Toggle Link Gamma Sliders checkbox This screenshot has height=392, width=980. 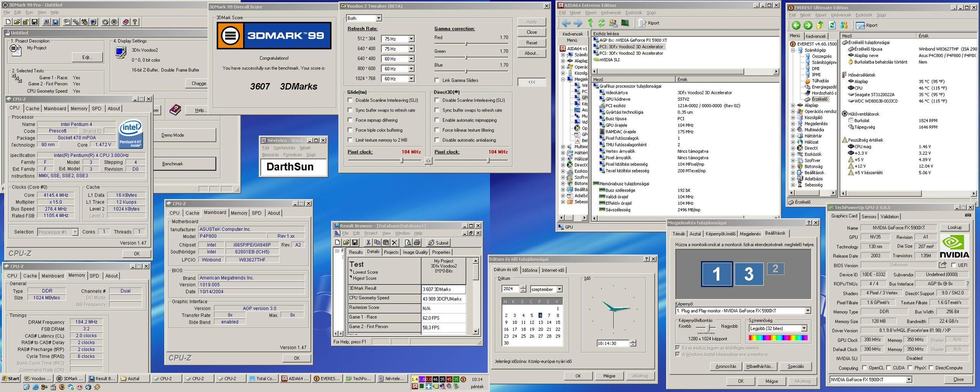click(x=437, y=80)
